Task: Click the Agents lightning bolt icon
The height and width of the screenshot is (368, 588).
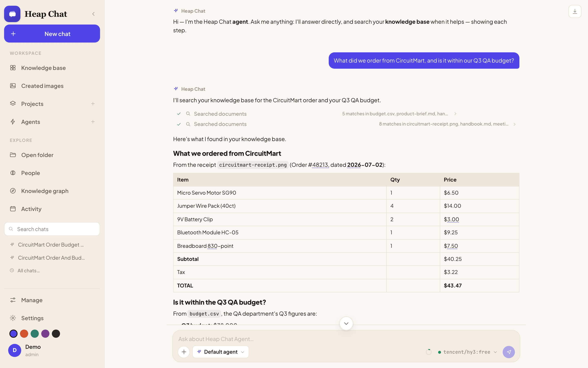Action: [x=13, y=122]
